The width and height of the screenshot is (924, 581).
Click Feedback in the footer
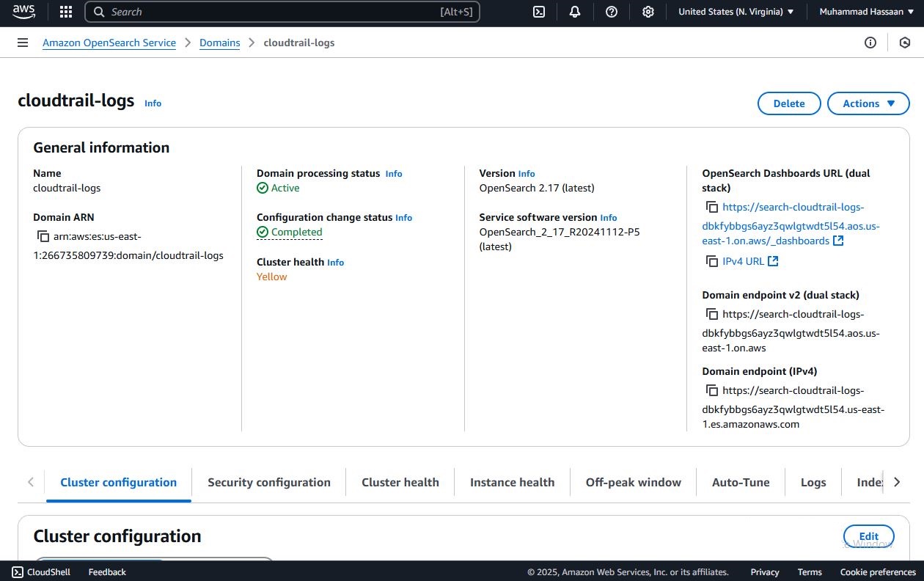(x=107, y=572)
